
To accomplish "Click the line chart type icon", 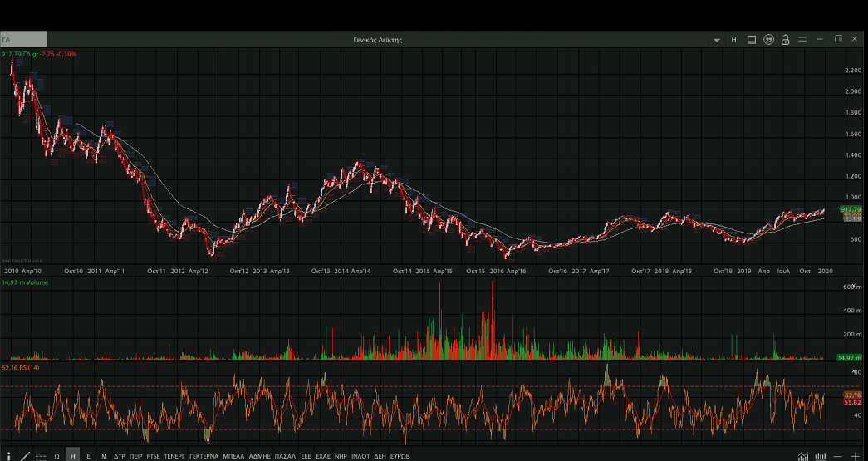I will (803, 456).
